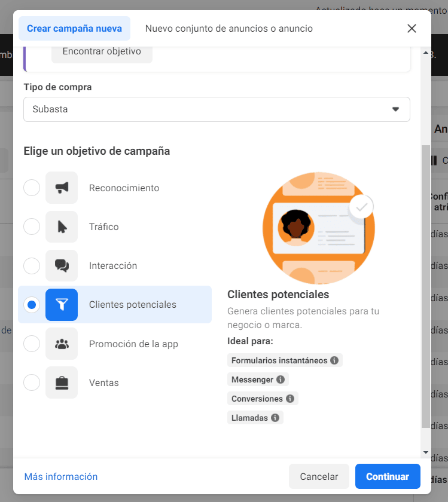The width and height of the screenshot is (448, 502).
Task: Click the Reconocimiento megaphone icon
Action: 62,188
